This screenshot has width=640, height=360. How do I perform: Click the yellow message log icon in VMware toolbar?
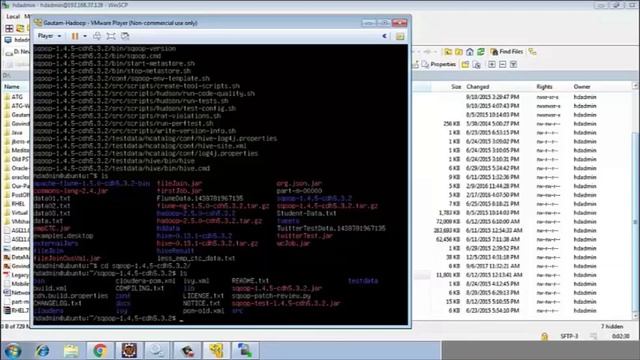pyautogui.click(x=400, y=36)
